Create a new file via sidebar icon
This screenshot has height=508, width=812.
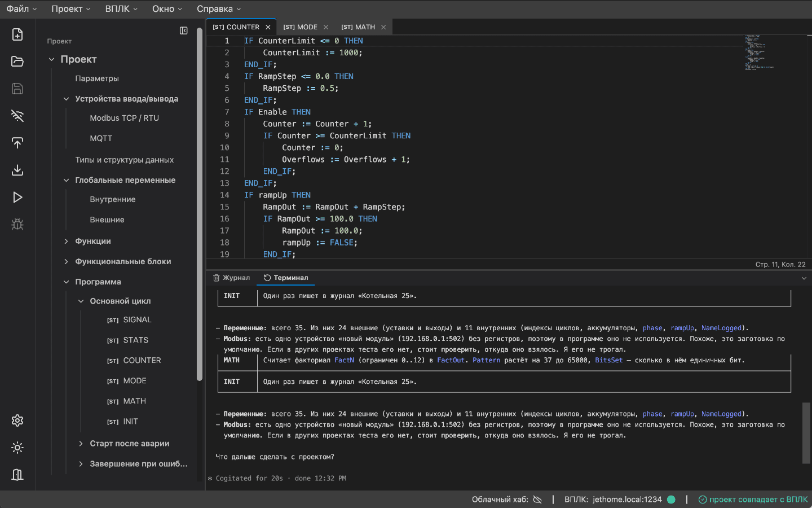(17, 34)
